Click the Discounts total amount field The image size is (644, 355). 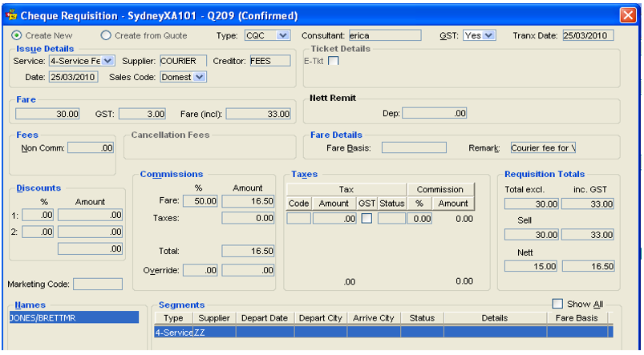coord(90,248)
